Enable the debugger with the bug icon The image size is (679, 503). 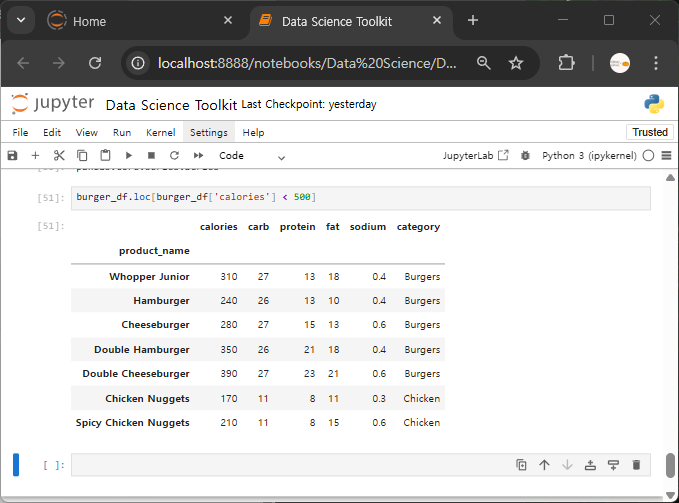point(525,155)
